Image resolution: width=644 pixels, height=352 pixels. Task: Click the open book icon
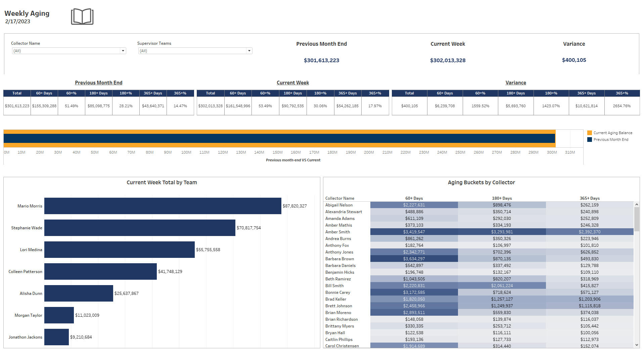[82, 16]
